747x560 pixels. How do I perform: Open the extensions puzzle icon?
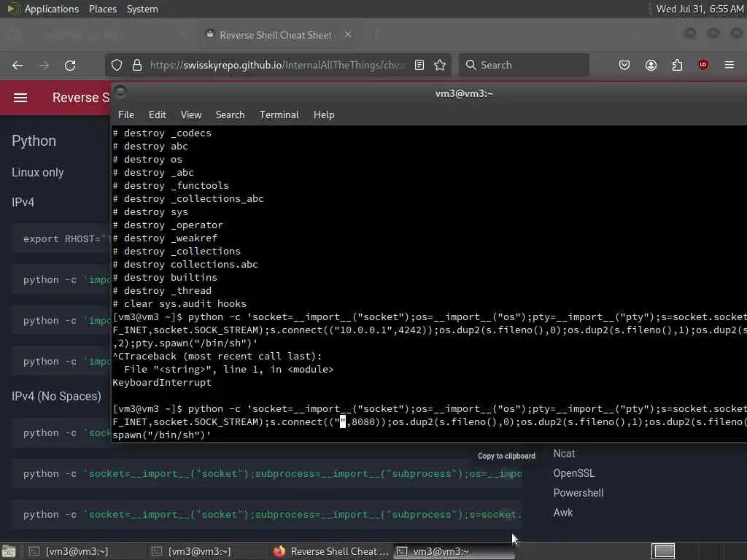pos(677,65)
